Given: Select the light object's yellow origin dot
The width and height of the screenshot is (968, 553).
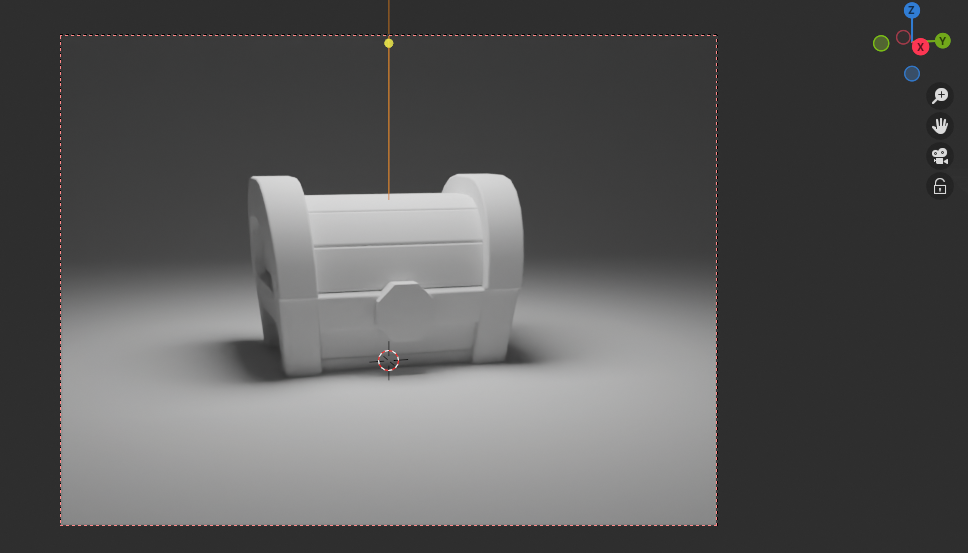Looking at the screenshot, I should coord(388,43).
